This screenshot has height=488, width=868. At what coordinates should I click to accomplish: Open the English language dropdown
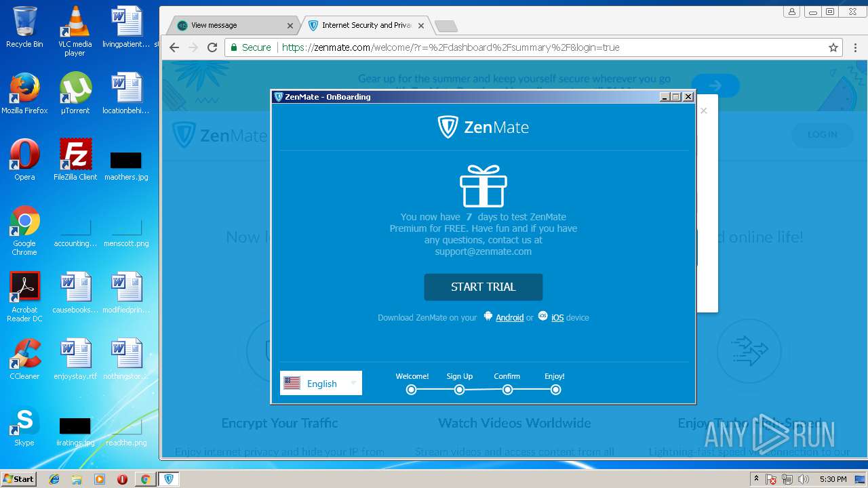321,383
